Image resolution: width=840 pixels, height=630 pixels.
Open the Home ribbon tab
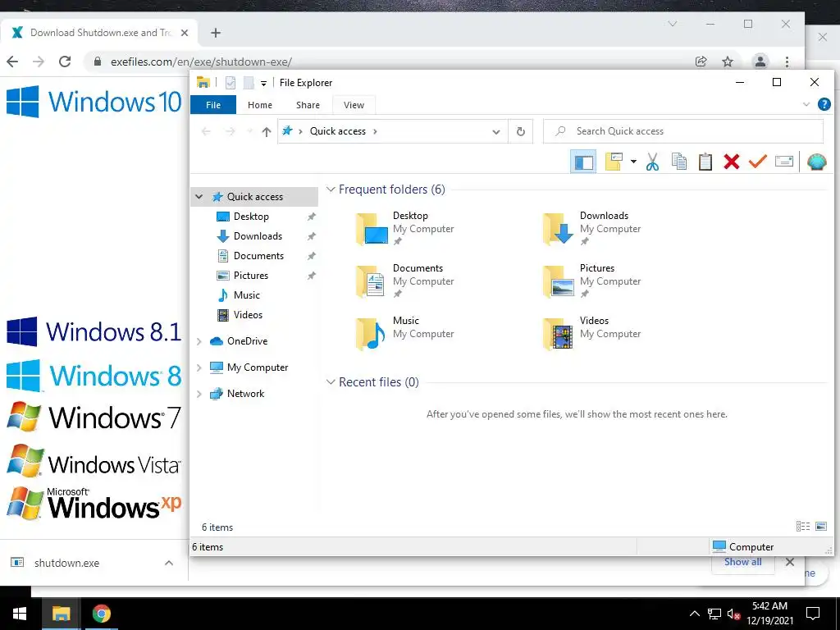(260, 105)
